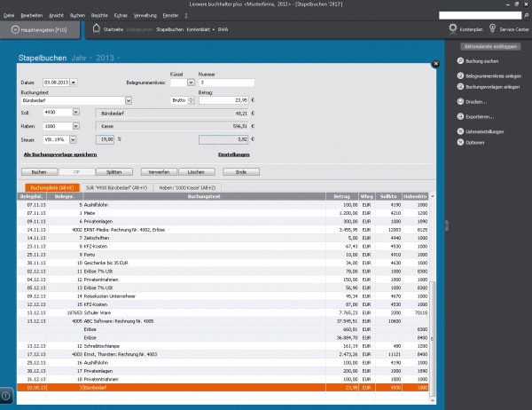Click the icon beside Buchungsvorlagen anlegen
This screenshot has height=410, width=532.
coord(460,87)
